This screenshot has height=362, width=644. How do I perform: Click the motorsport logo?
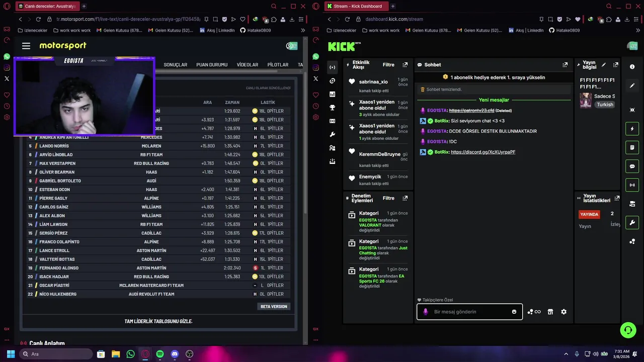pos(63,45)
